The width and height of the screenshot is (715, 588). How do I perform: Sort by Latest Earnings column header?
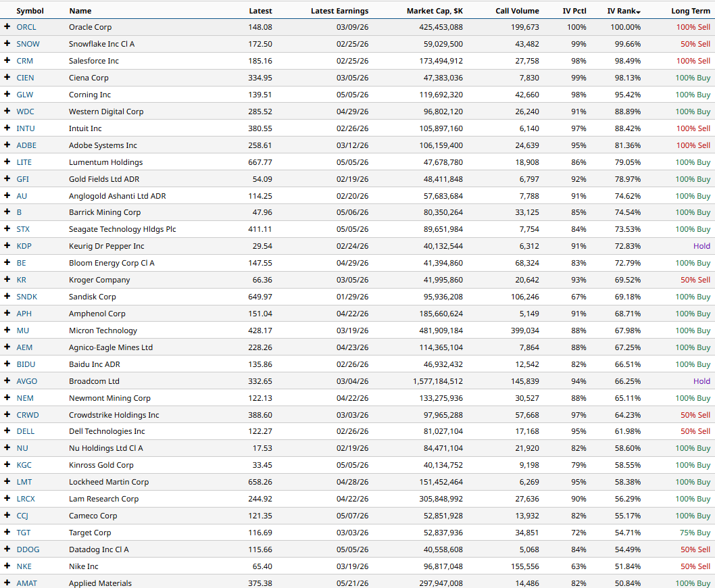(x=340, y=11)
